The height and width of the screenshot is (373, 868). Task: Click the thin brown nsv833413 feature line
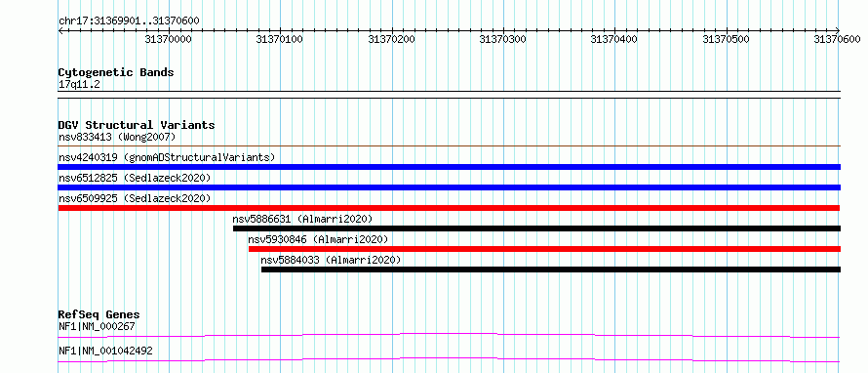click(450, 145)
